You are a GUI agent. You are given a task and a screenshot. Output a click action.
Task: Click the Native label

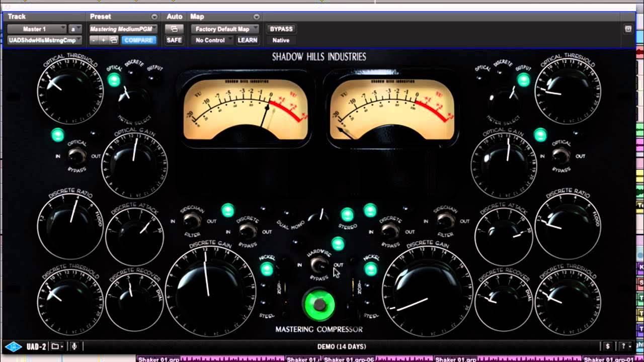(281, 40)
